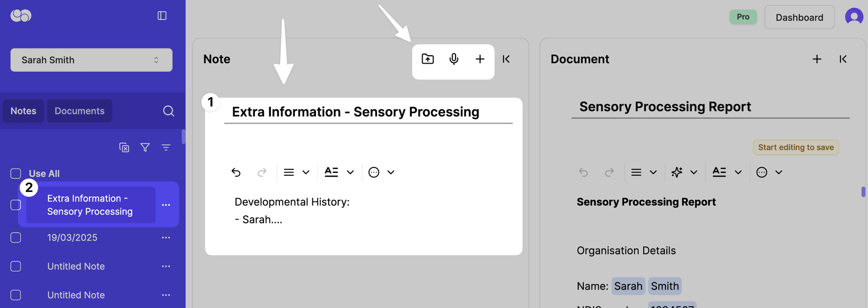Click the app logo in sidebar
The width and height of the screenshot is (868, 308).
(x=21, y=16)
